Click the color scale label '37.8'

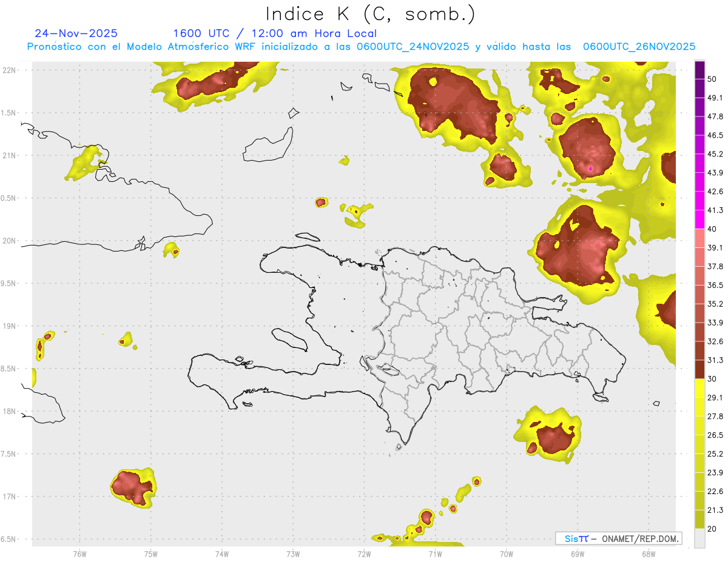click(715, 266)
